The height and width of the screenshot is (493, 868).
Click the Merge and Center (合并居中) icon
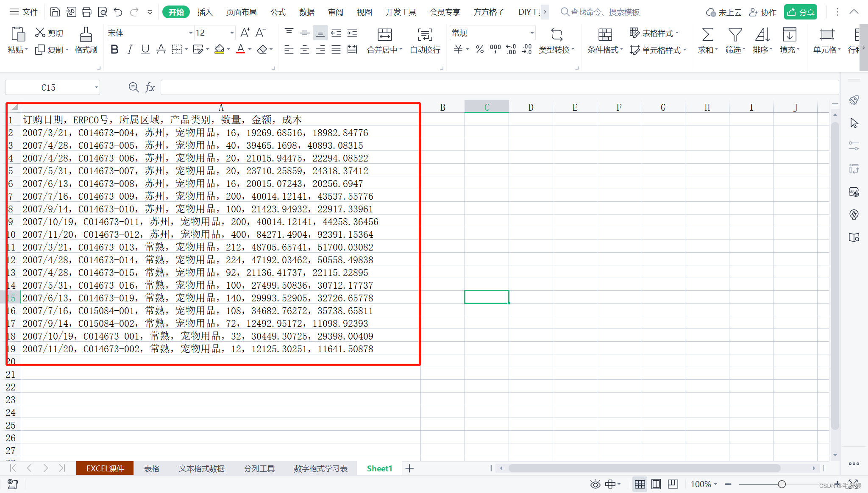tap(384, 35)
